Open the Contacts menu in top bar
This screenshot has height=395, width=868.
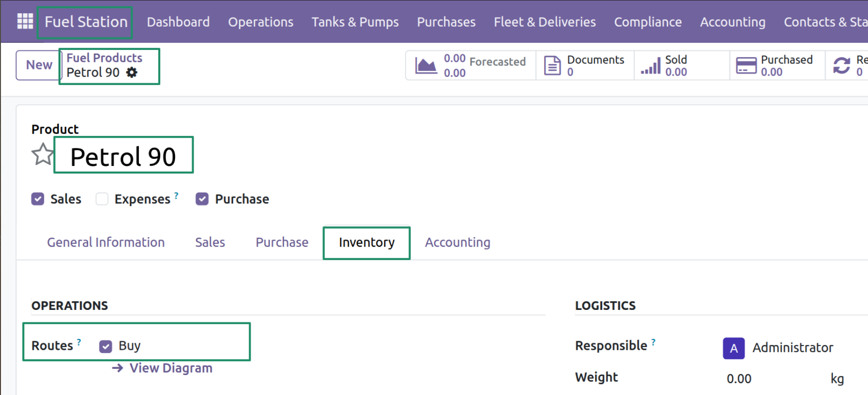(x=826, y=22)
